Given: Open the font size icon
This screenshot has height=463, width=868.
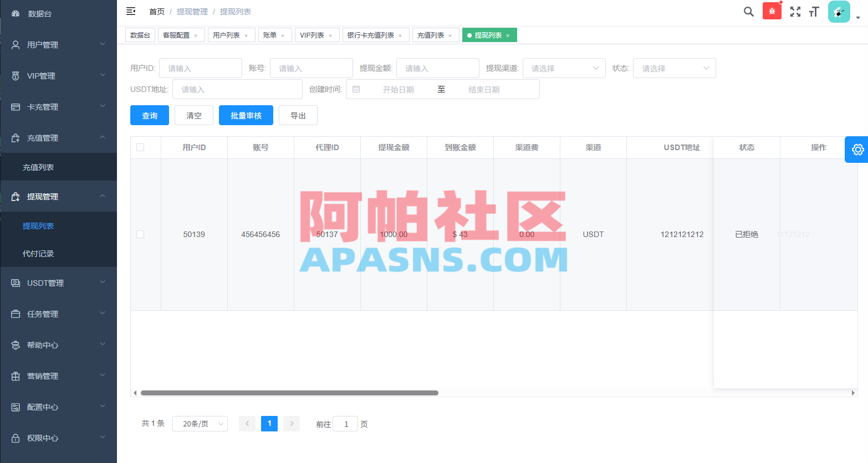Looking at the screenshot, I should point(814,12).
